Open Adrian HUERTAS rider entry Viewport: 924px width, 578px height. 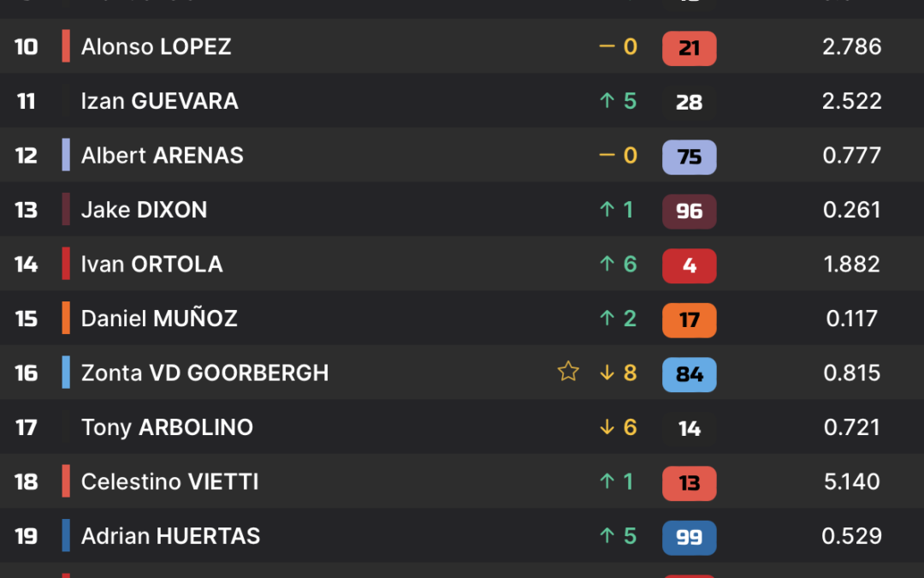[x=171, y=536]
